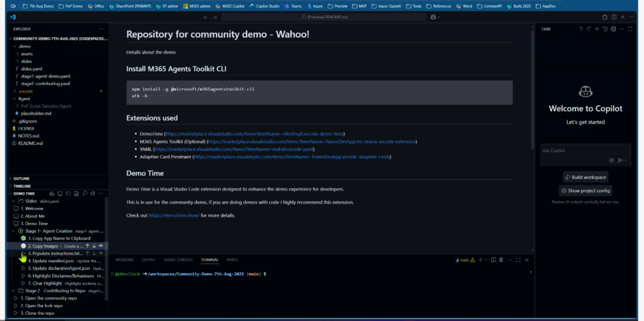Screen dimensions: 644x321
Task: Add context with @ icon in Copilot
Action: point(611,160)
